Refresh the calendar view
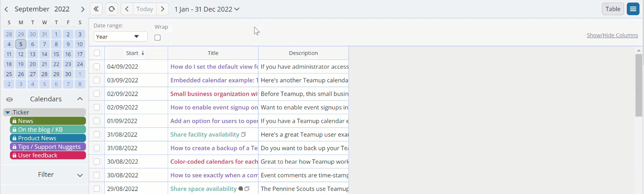Viewport: 644px width, 194px height. pos(111,9)
